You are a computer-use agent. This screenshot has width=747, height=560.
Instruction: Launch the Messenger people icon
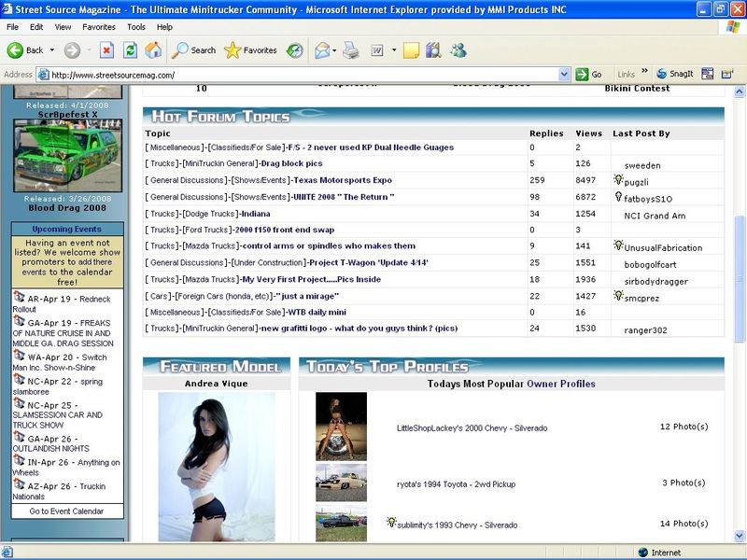tap(458, 50)
